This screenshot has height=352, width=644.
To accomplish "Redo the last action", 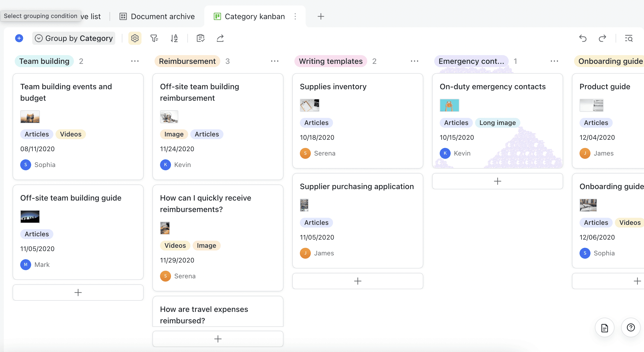I will click(602, 38).
